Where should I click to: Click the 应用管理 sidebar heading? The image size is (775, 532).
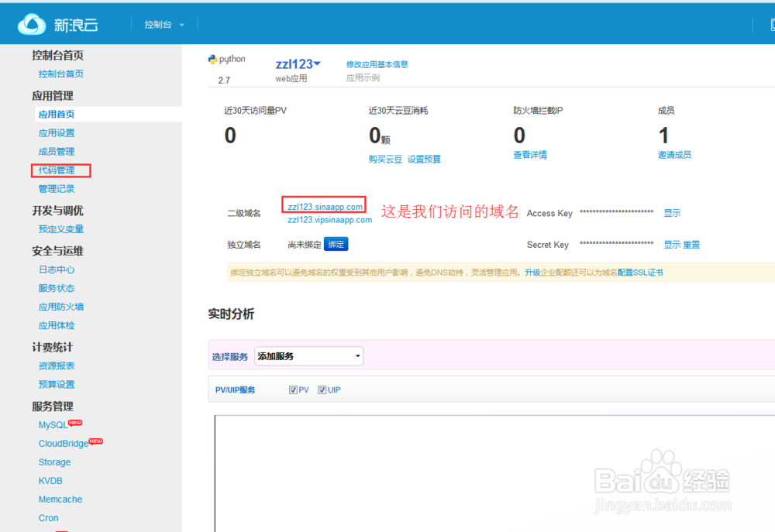point(53,95)
